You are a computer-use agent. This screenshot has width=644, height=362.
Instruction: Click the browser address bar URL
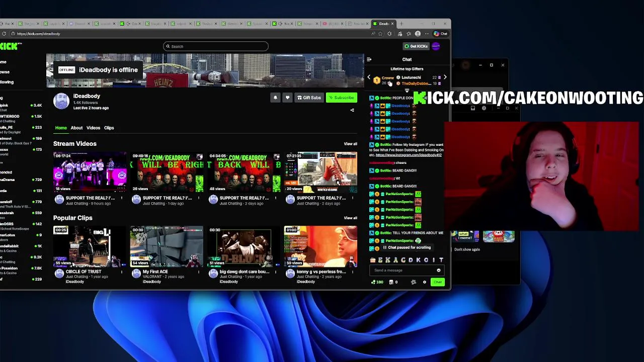coord(38,34)
